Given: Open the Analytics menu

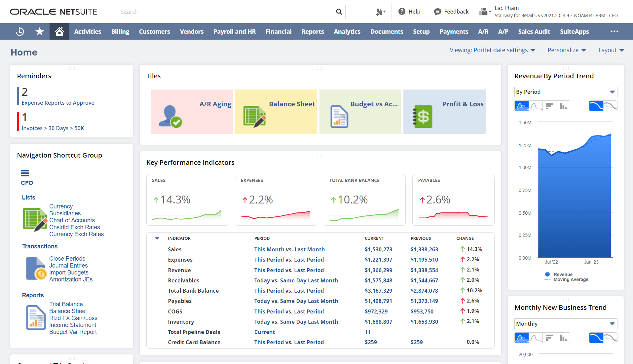Looking at the screenshot, I should 347,31.
